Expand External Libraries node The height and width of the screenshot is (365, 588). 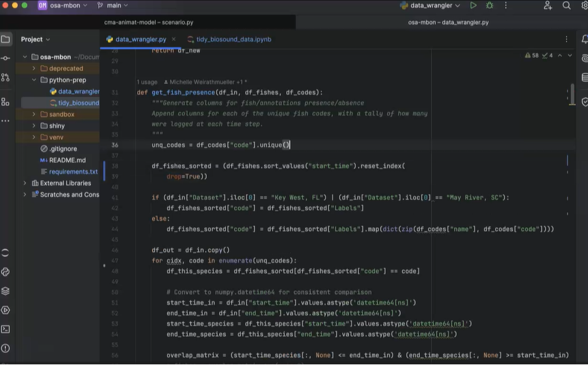point(25,183)
